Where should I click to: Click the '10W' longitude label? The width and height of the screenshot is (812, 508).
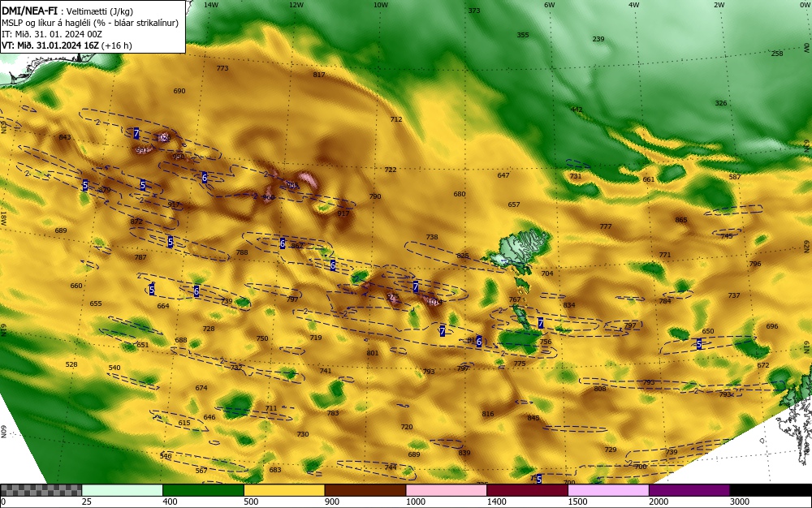[x=381, y=5]
